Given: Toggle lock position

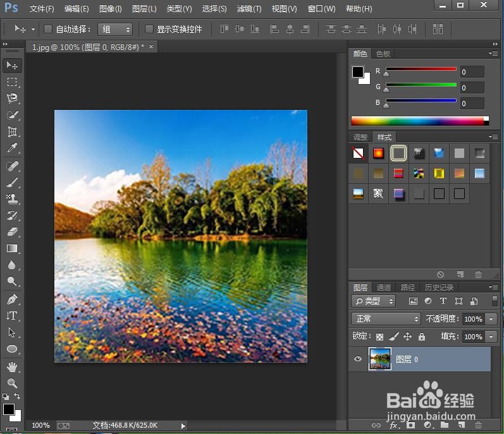Looking at the screenshot, I should [408, 337].
